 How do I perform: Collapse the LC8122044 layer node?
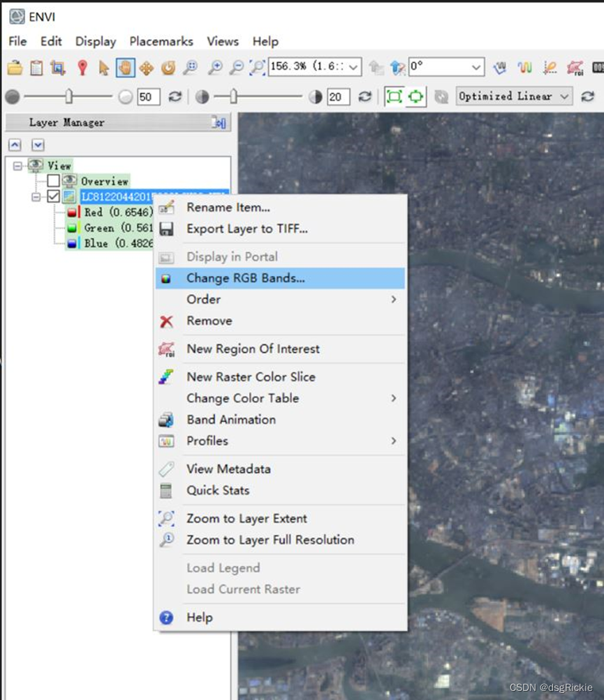[36, 197]
